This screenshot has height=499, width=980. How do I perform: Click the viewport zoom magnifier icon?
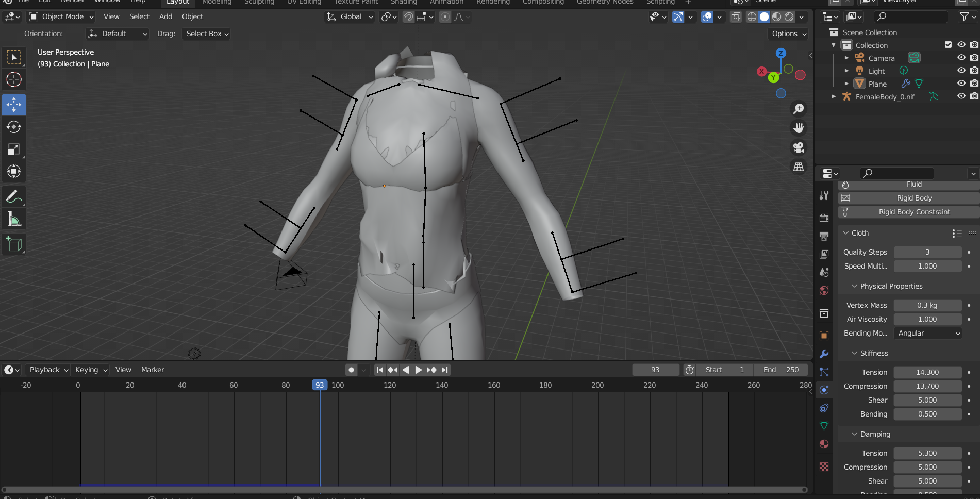799,109
